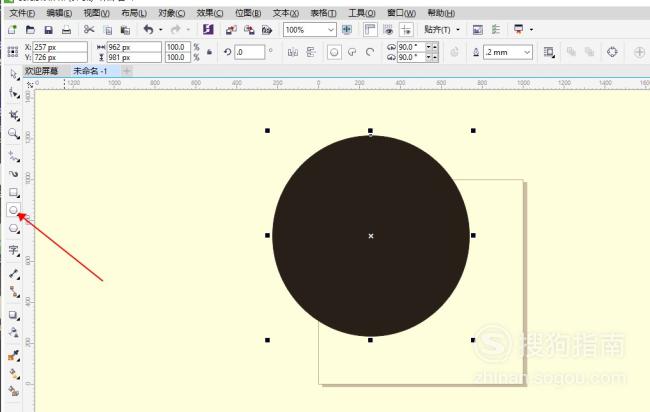Viewport: 650px width, 412px height.
Task: Copy the selected object
Action: [108, 30]
